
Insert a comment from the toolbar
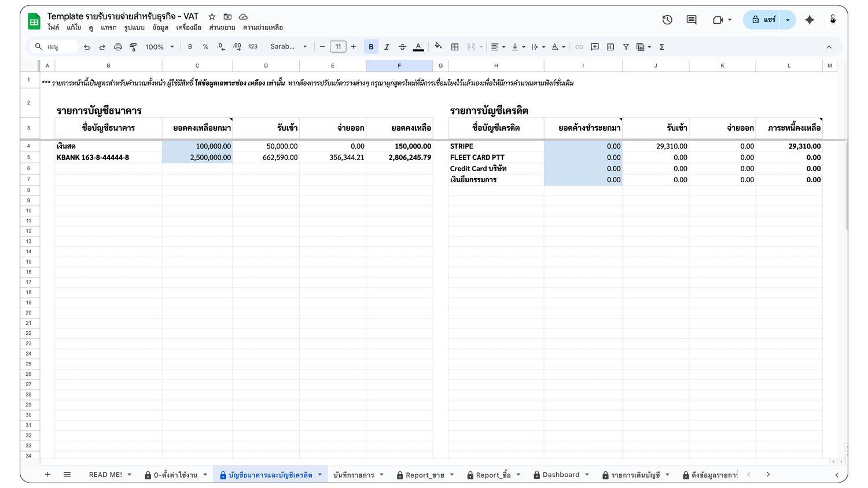tap(595, 47)
